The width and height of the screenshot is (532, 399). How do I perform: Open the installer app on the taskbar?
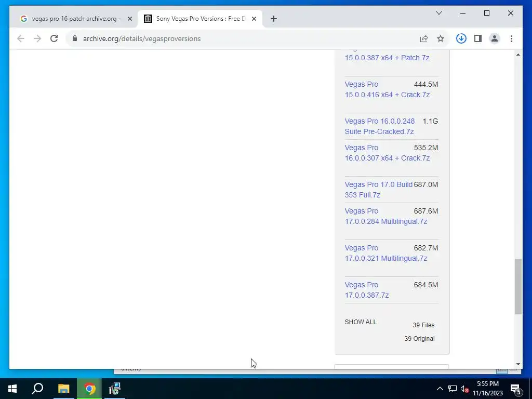[115, 389]
